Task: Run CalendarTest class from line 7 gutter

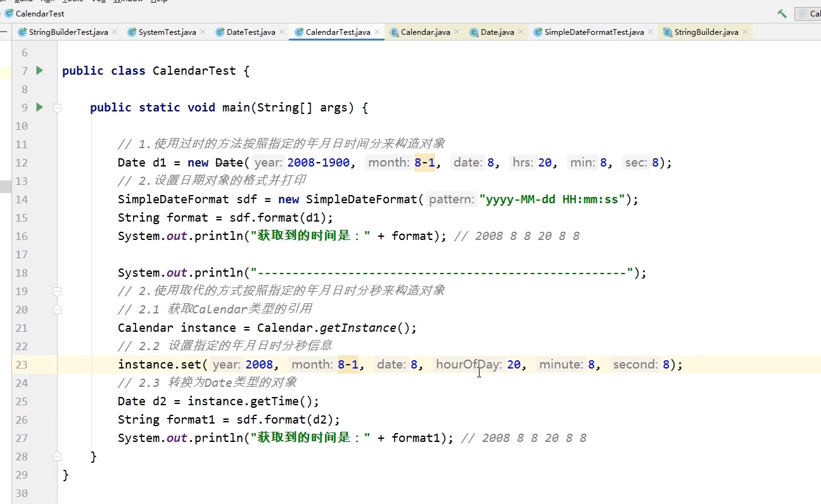Action: pos(40,70)
